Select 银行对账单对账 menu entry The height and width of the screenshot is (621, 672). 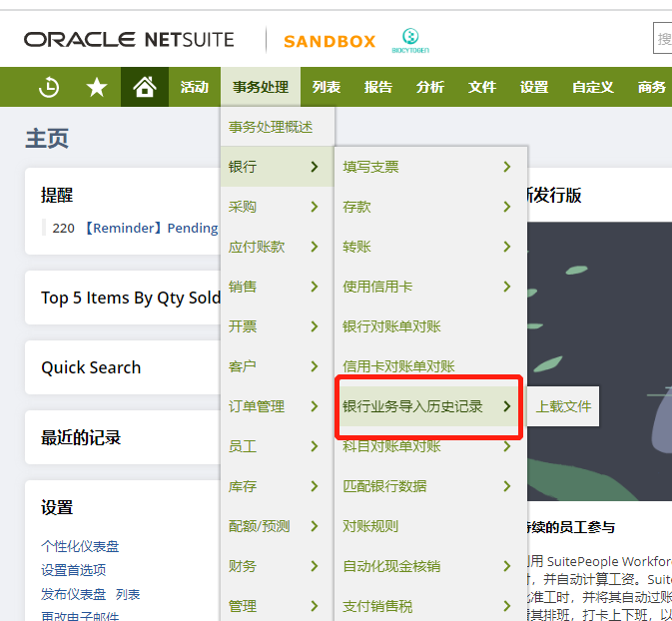(x=430, y=326)
